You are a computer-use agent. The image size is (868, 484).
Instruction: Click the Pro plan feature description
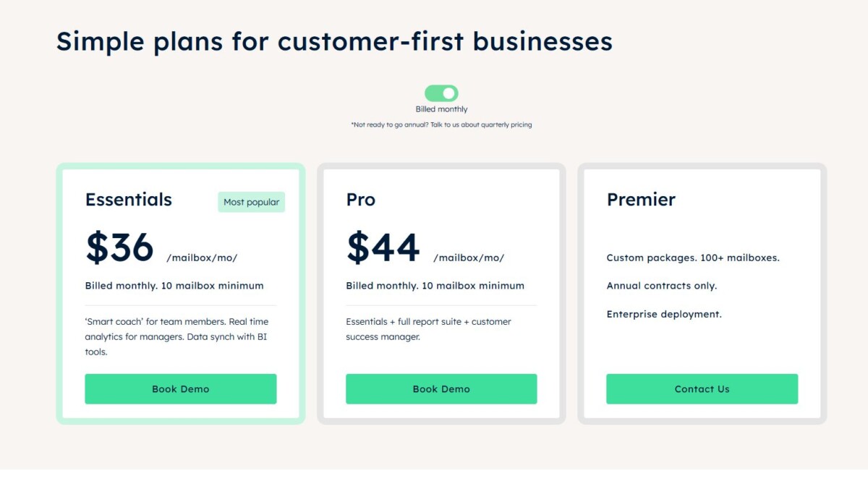428,329
